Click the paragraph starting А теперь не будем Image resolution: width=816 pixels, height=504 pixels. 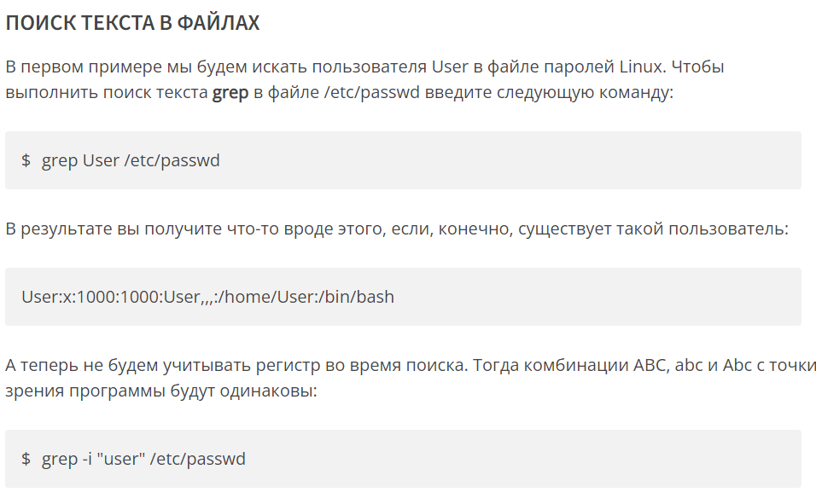click(x=411, y=378)
